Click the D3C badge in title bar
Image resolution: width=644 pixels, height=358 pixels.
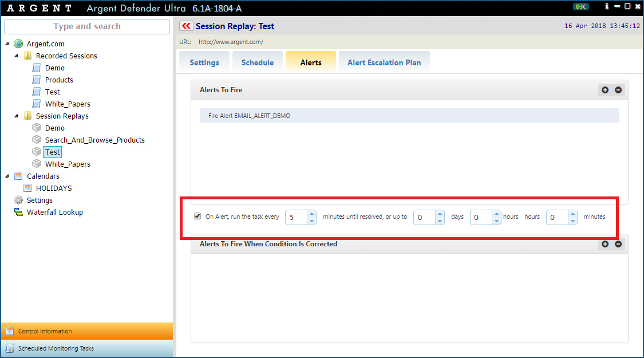[x=580, y=7]
